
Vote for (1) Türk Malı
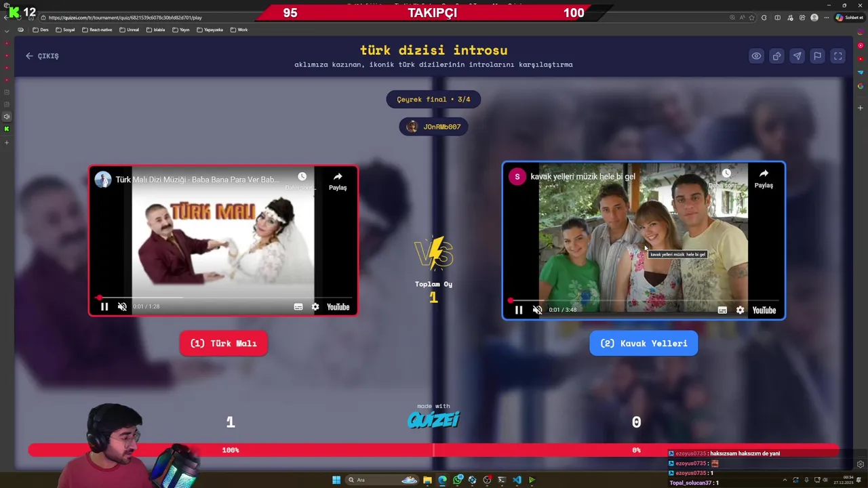[x=223, y=344]
